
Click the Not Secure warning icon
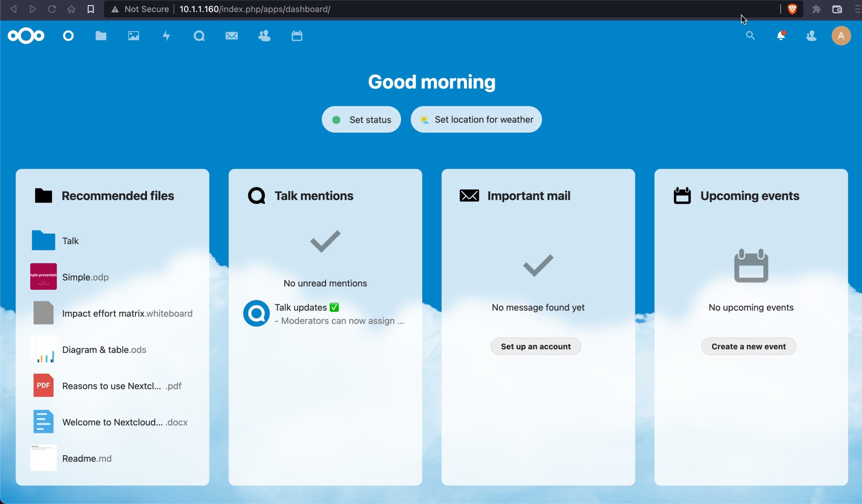115,9
